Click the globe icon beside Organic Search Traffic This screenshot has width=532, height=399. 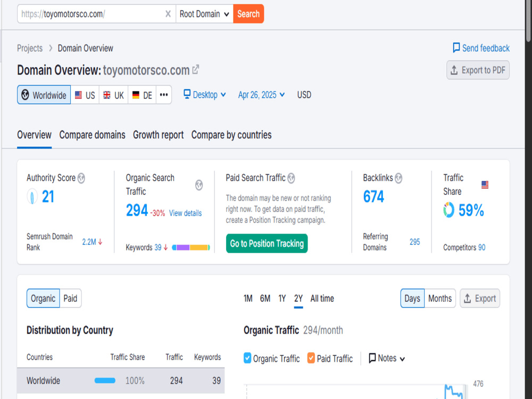(199, 185)
